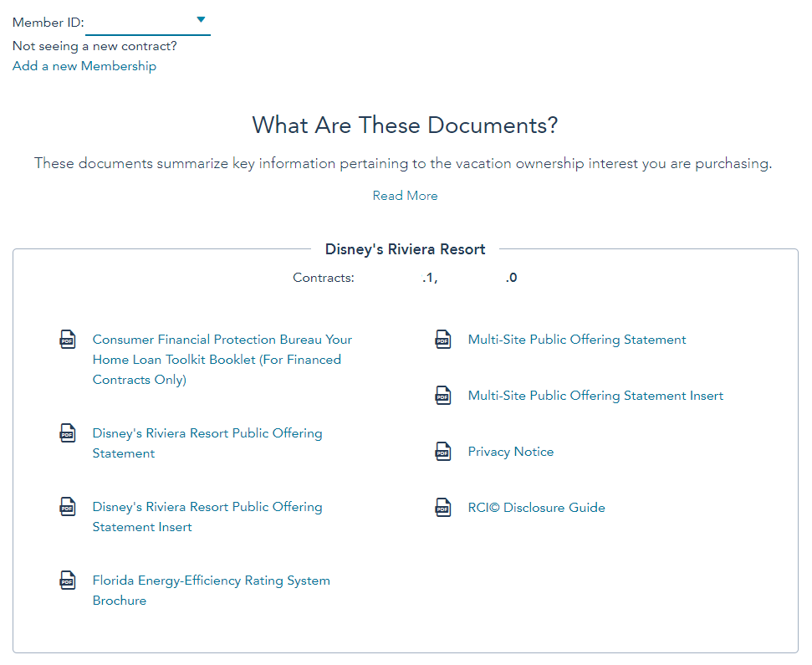812x665 pixels.
Task: Open the Consumer Financial Protection Bureau Home Loan Toolkit link
Action: (221, 359)
